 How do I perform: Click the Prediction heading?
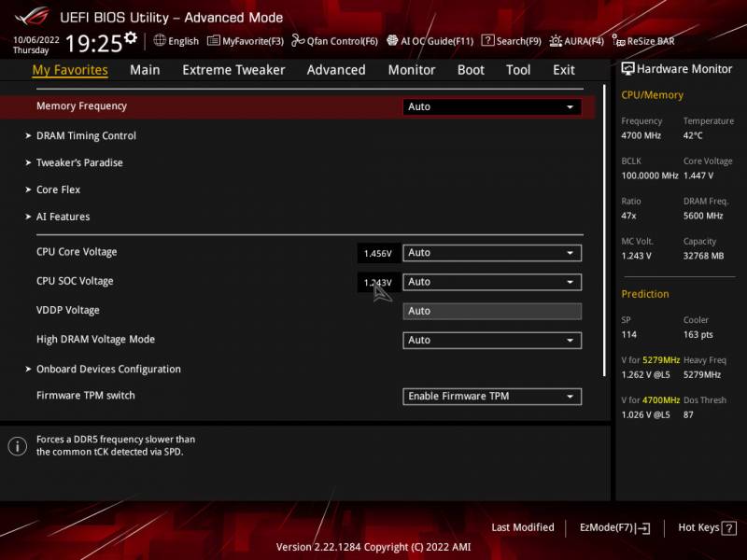(x=645, y=294)
